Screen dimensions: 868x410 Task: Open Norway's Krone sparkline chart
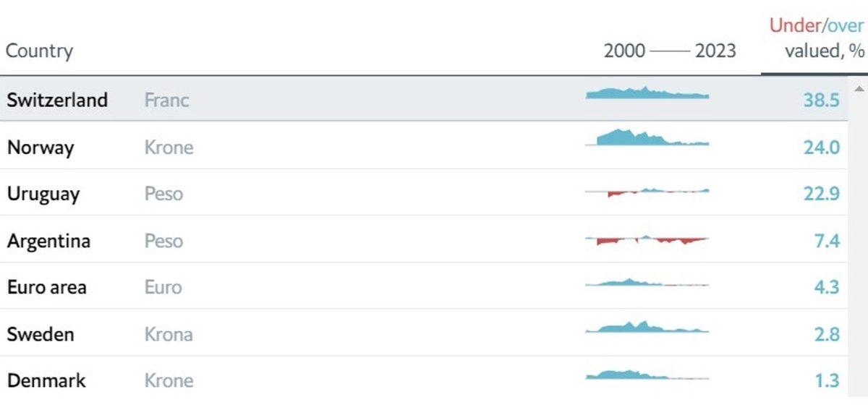coord(647,138)
